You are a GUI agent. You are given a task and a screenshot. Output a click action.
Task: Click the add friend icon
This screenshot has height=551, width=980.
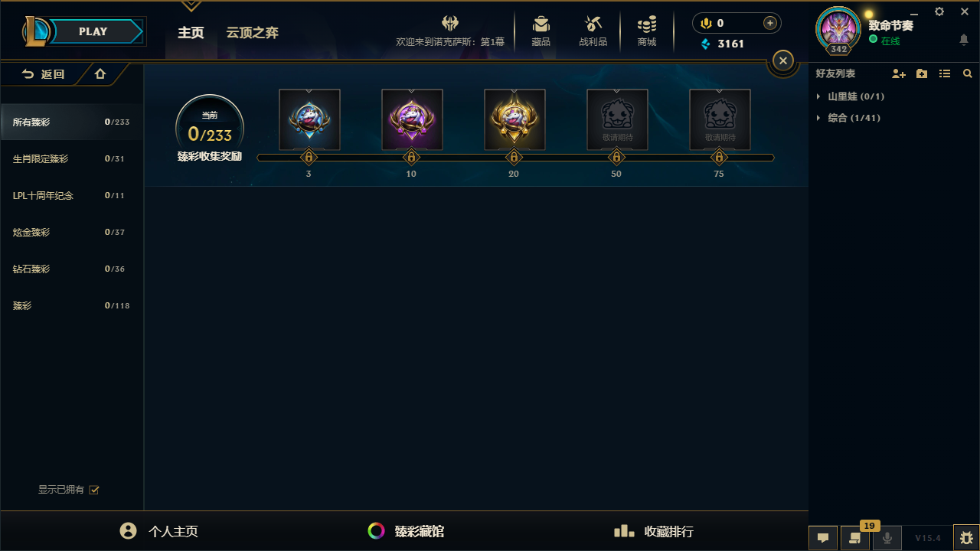pyautogui.click(x=899, y=73)
